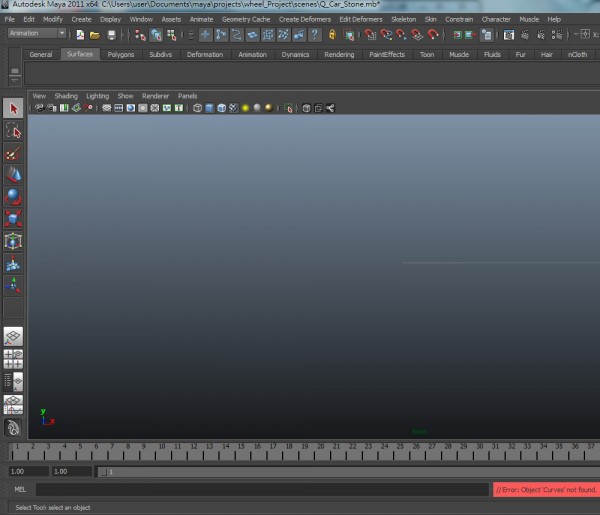Switch to Persp/Outliner layout
600x515 pixels.
click(x=13, y=381)
